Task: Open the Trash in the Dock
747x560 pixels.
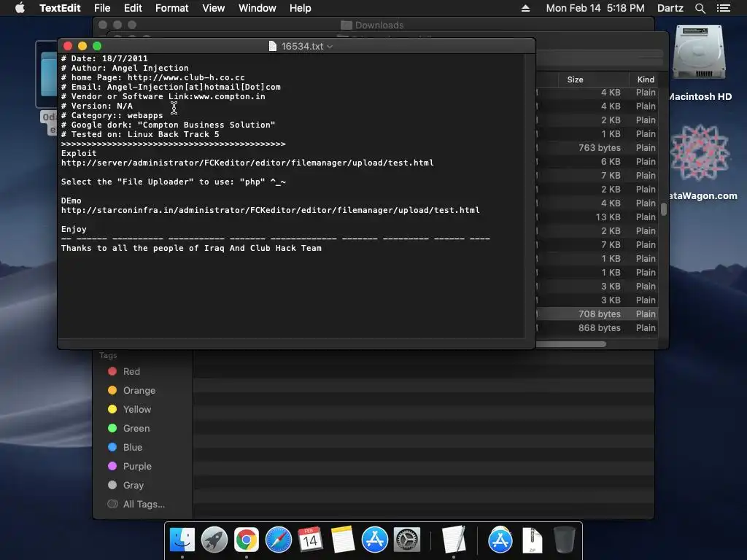Action: pos(564,540)
